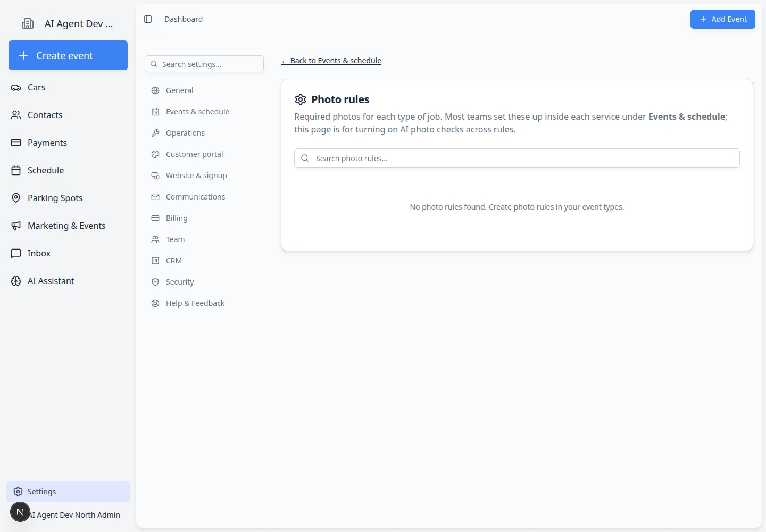This screenshot has width=766, height=532.
Task: Click the AI Assistant brain icon
Action: 16,281
